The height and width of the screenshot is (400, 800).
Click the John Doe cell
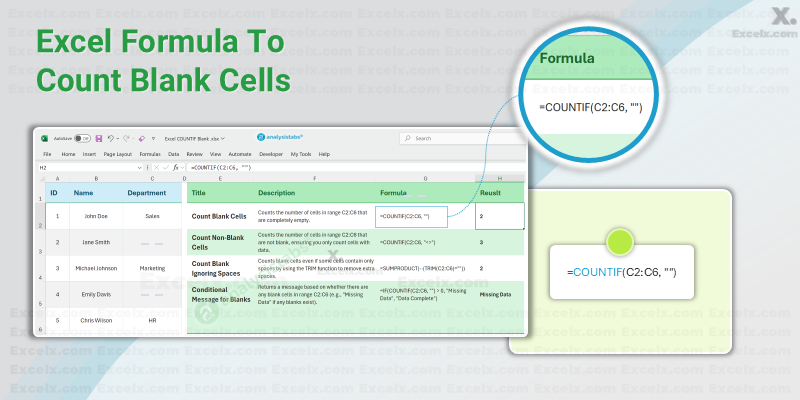tap(96, 216)
